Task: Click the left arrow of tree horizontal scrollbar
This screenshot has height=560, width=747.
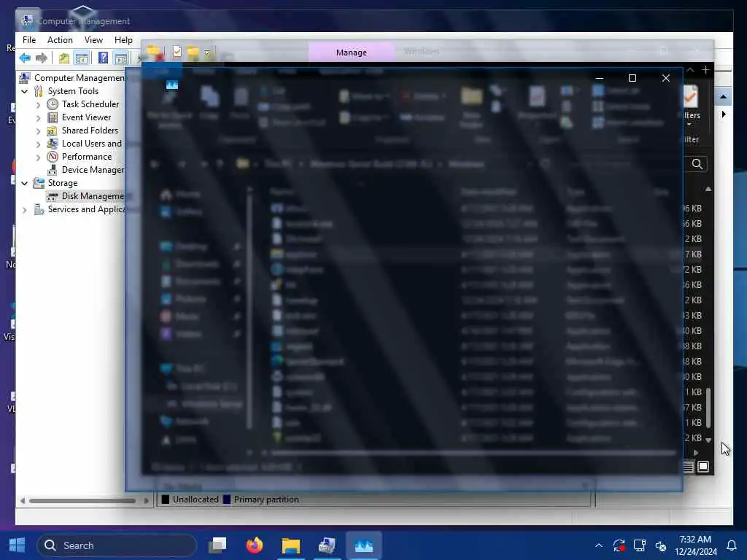Action: (23, 500)
